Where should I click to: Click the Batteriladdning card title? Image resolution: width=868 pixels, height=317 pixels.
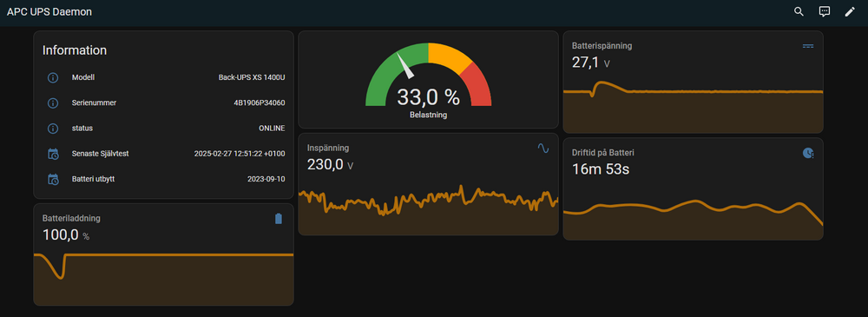click(71, 218)
